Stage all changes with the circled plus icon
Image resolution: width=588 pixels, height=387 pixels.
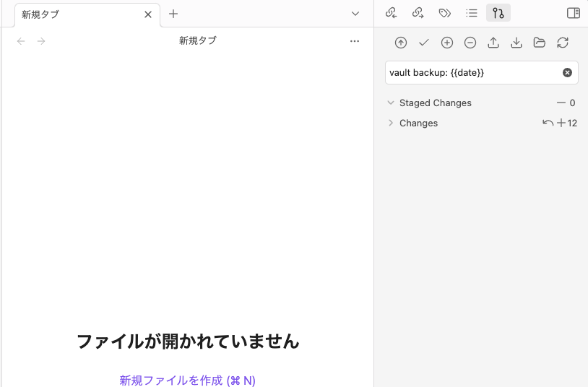(x=447, y=43)
